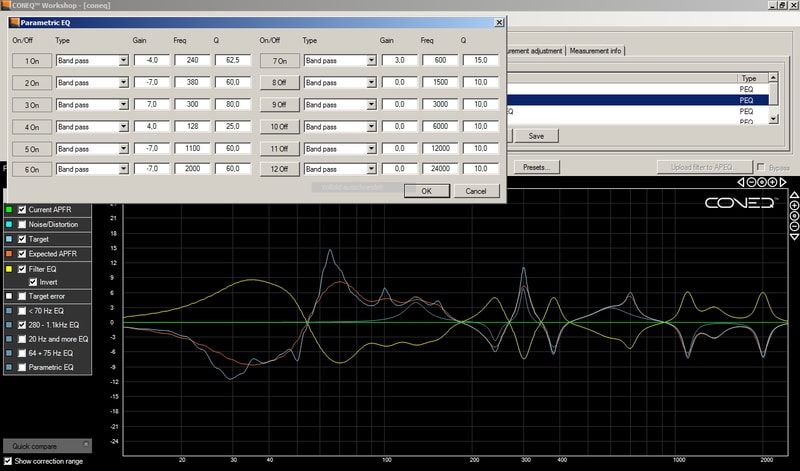Image resolution: width=800 pixels, height=471 pixels.
Task: Open band 9 Type dropdown
Action: 371,105
